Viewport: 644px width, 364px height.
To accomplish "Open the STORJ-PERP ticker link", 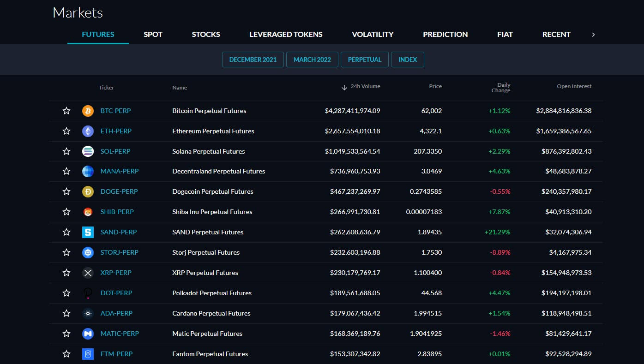I will click(x=119, y=252).
